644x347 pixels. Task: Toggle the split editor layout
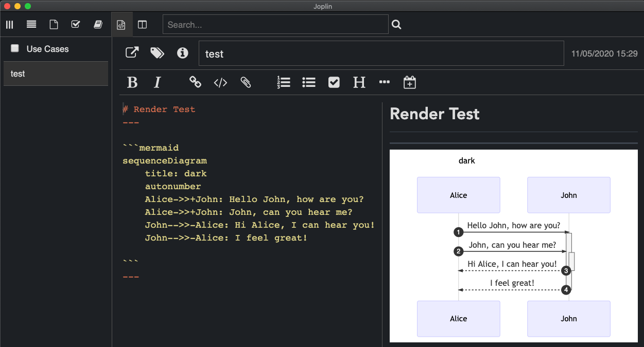(143, 24)
